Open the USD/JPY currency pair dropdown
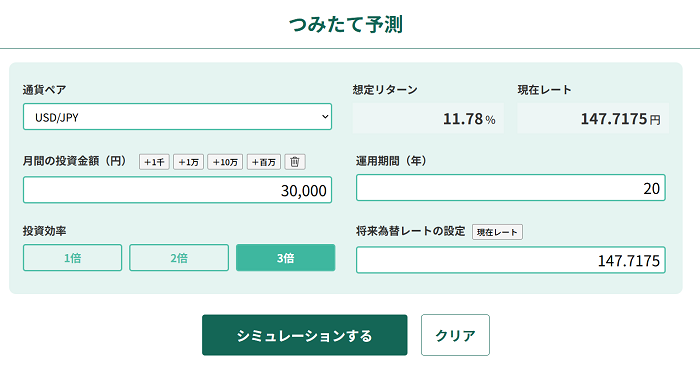 pyautogui.click(x=177, y=117)
